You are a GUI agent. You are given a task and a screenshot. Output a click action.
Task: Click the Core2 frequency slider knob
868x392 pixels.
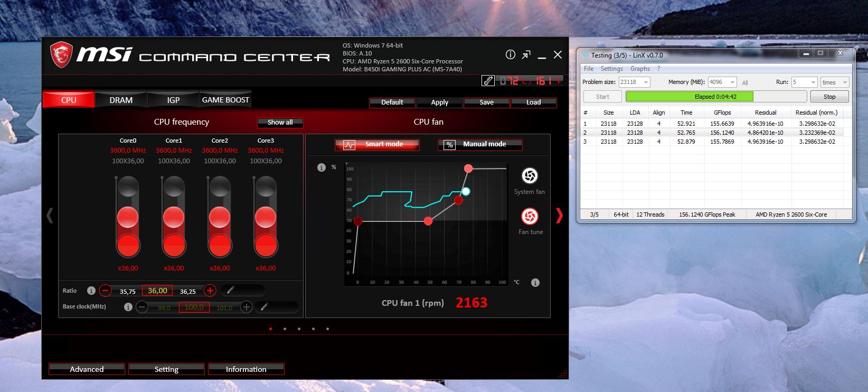click(220, 217)
